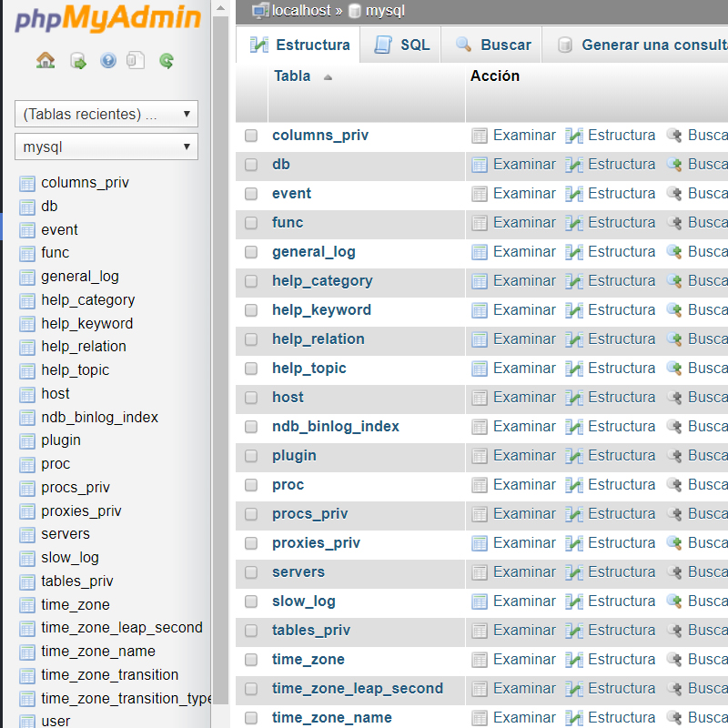Click Buscar icon in the func row
The image size is (728, 728).
[674, 223]
